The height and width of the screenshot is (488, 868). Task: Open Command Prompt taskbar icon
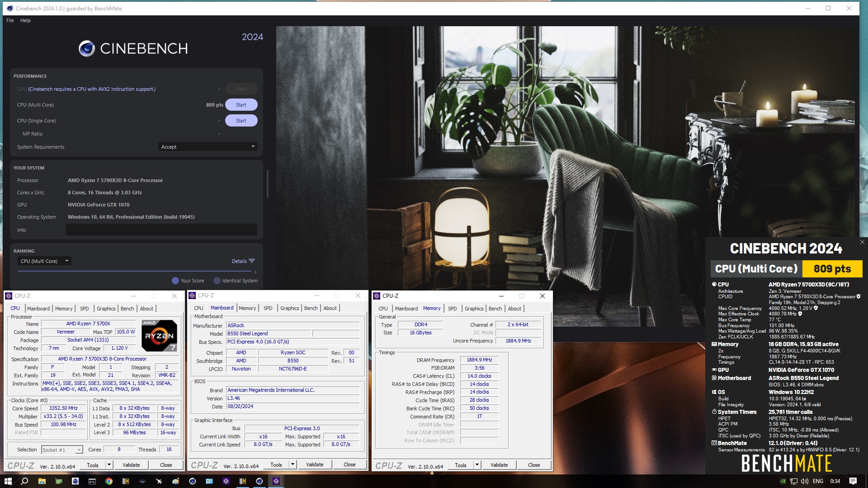point(92,481)
